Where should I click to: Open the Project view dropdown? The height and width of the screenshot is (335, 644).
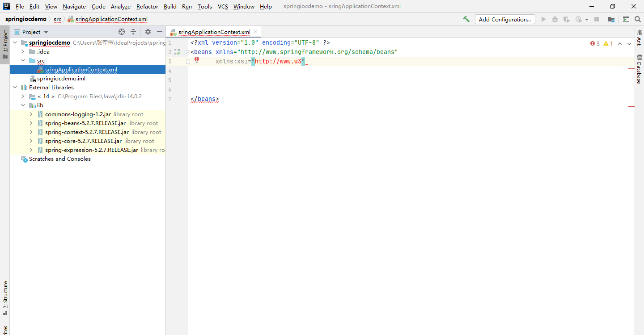point(46,32)
